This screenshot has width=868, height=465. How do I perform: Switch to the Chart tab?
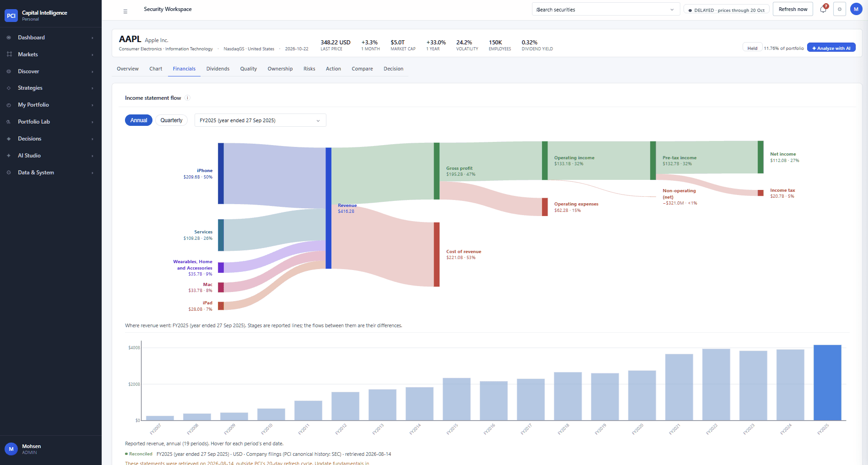tap(156, 69)
